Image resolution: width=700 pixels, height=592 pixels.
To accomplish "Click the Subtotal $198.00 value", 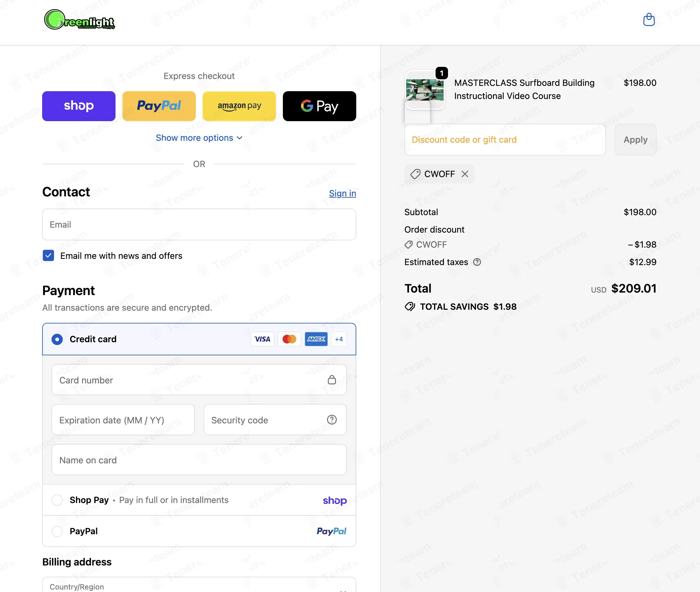I will click(640, 212).
